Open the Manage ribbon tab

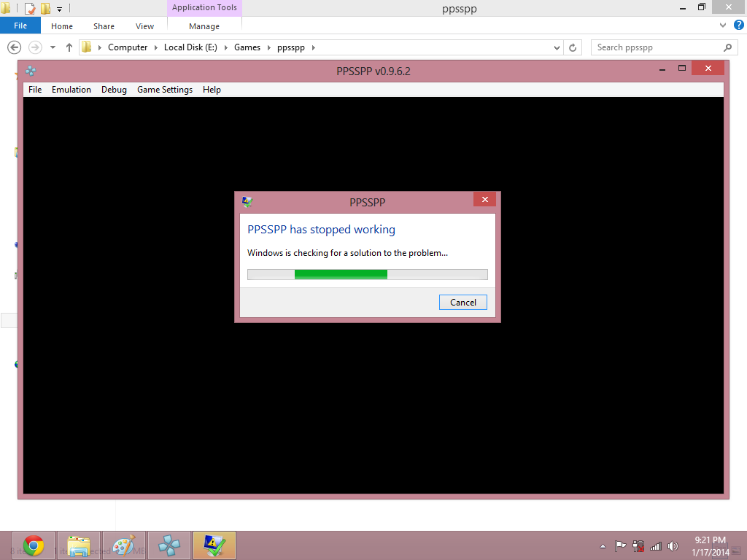click(x=204, y=26)
